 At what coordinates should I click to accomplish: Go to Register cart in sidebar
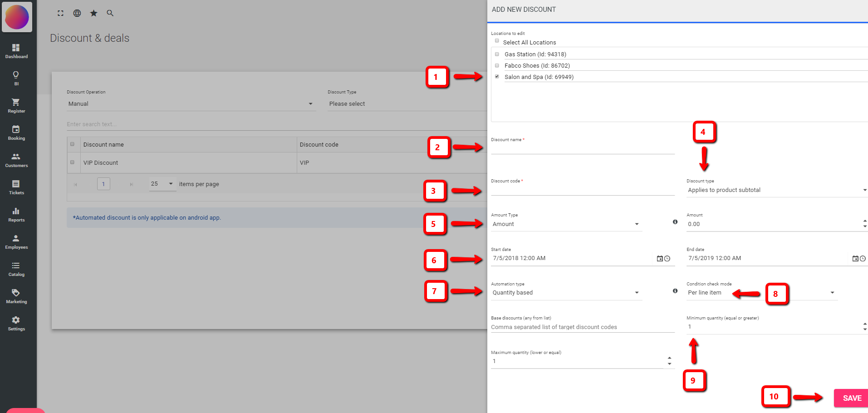click(x=16, y=106)
